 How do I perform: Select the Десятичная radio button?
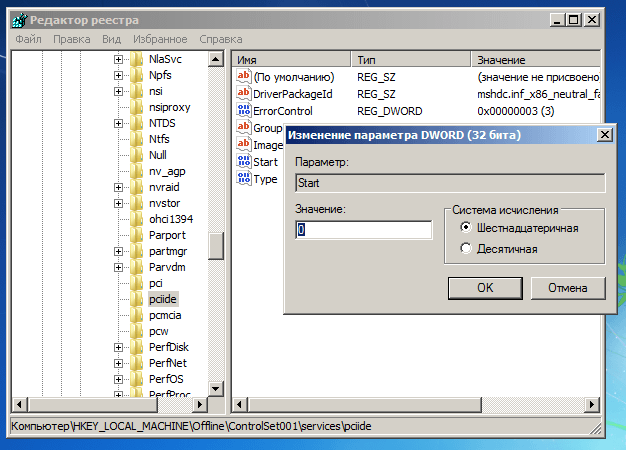[466, 248]
